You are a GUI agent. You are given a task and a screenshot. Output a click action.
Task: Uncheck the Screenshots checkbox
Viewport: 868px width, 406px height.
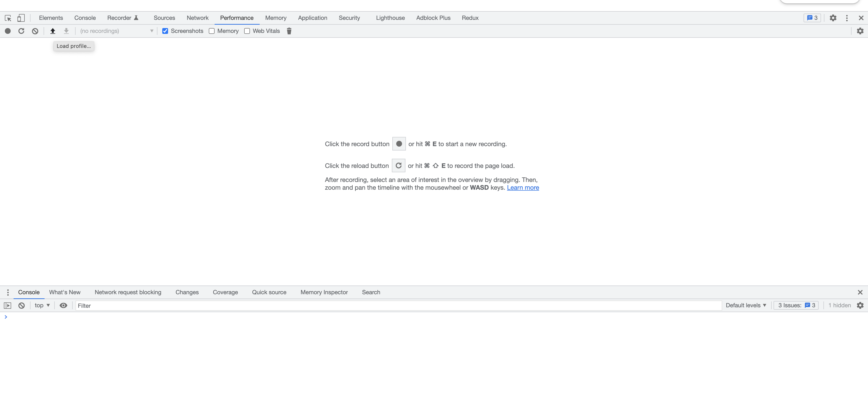coord(165,31)
